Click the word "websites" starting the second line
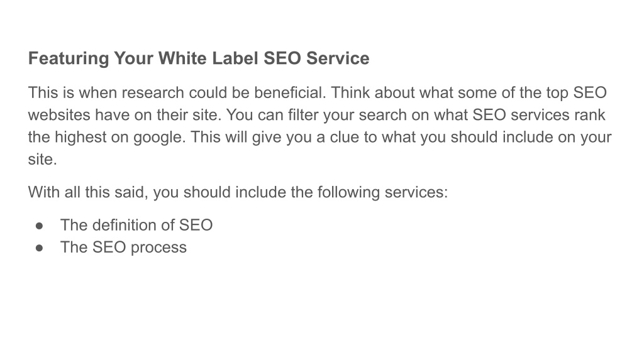Image resolution: width=644 pixels, height=362 pixels. [59, 115]
